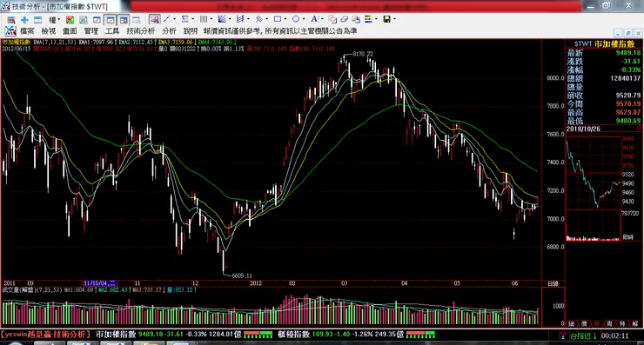Click the 8170.72 peak price label
The height and width of the screenshot is (345, 644).
coord(363,54)
